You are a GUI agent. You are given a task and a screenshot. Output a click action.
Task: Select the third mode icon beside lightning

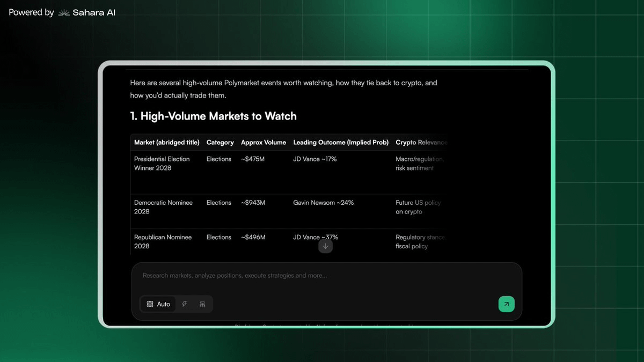click(x=202, y=304)
